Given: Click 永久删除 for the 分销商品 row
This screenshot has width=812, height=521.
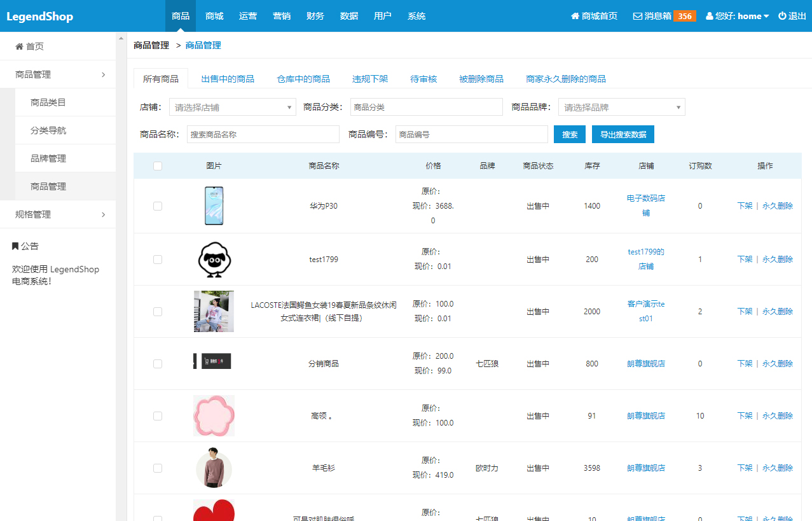Looking at the screenshot, I should pos(778,364).
